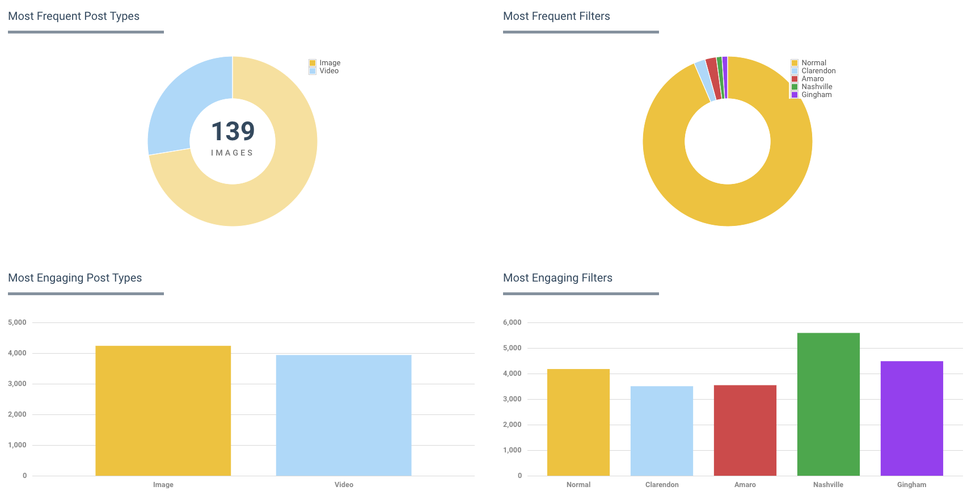
Task: Click the Amaro x-axis label
Action: tap(745, 485)
